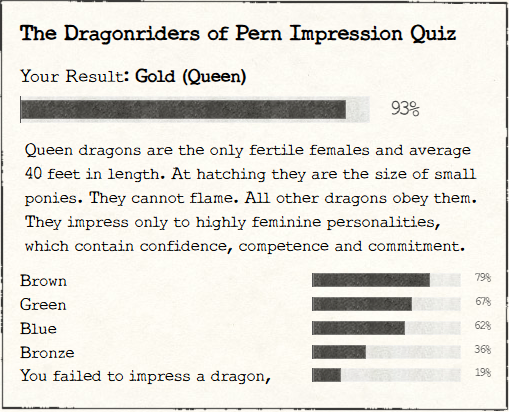509x412 pixels.
Task: Click the Brown 79% progress bar
Action: pos(386,280)
